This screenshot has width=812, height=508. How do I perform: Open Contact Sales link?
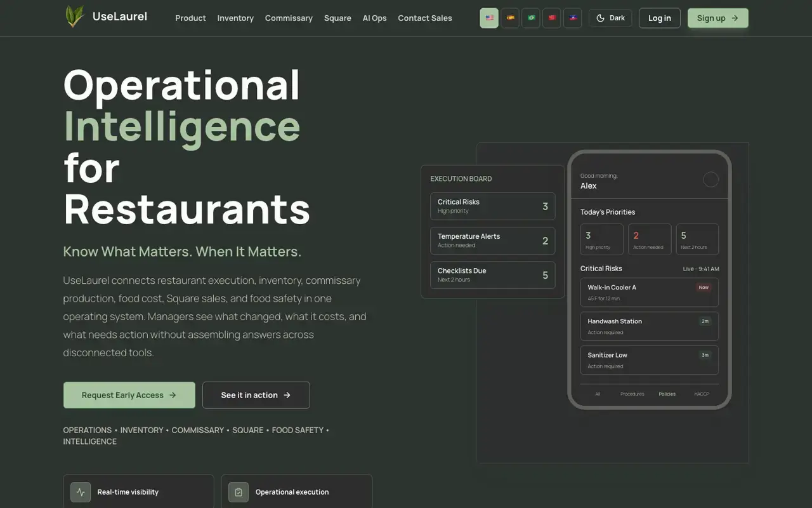tap(425, 18)
